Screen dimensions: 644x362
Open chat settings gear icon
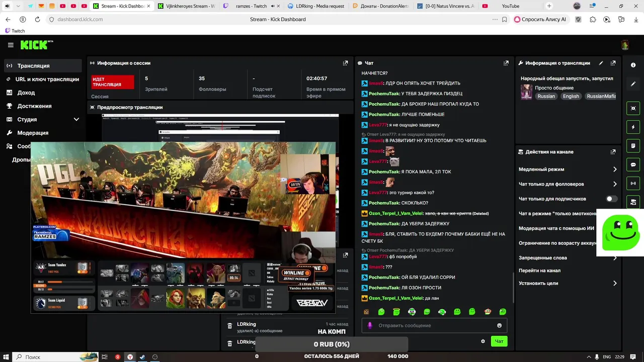click(x=483, y=341)
